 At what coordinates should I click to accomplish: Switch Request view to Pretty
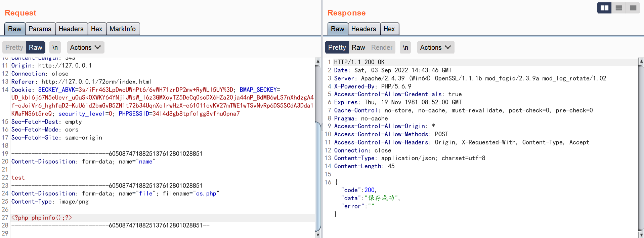[14, 47]
